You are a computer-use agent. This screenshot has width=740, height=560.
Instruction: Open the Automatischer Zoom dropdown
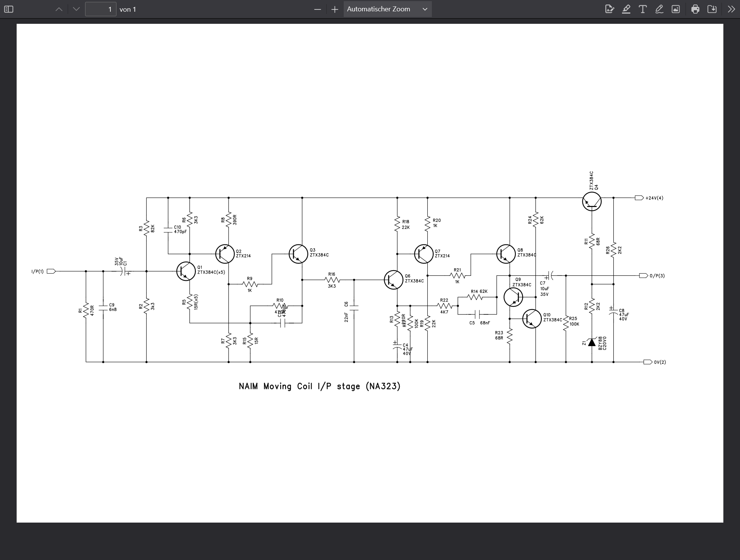(x=388, y=9)
